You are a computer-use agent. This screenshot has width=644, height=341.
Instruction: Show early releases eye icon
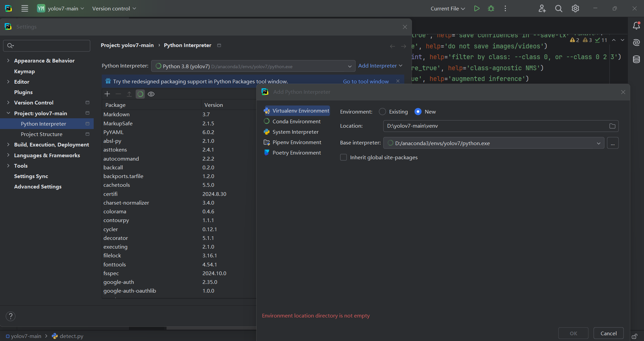tap(151, 94)
